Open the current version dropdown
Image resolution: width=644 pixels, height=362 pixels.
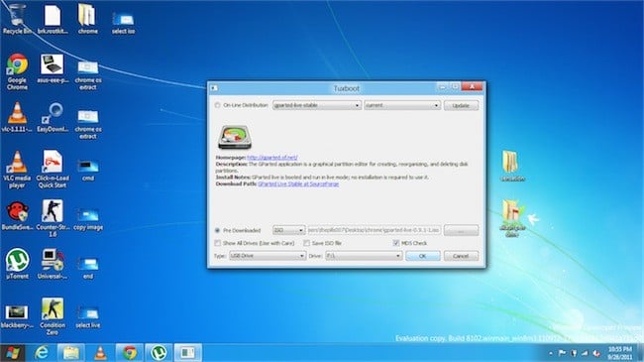click(402, 105)
